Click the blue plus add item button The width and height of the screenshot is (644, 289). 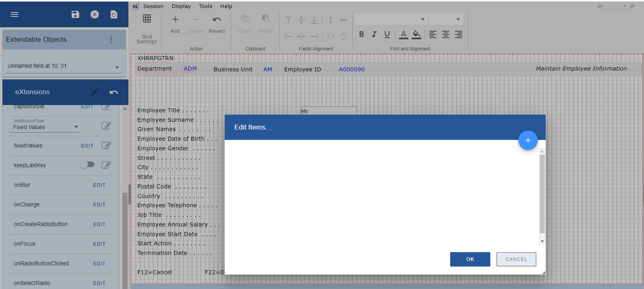[x=528, y=140]
